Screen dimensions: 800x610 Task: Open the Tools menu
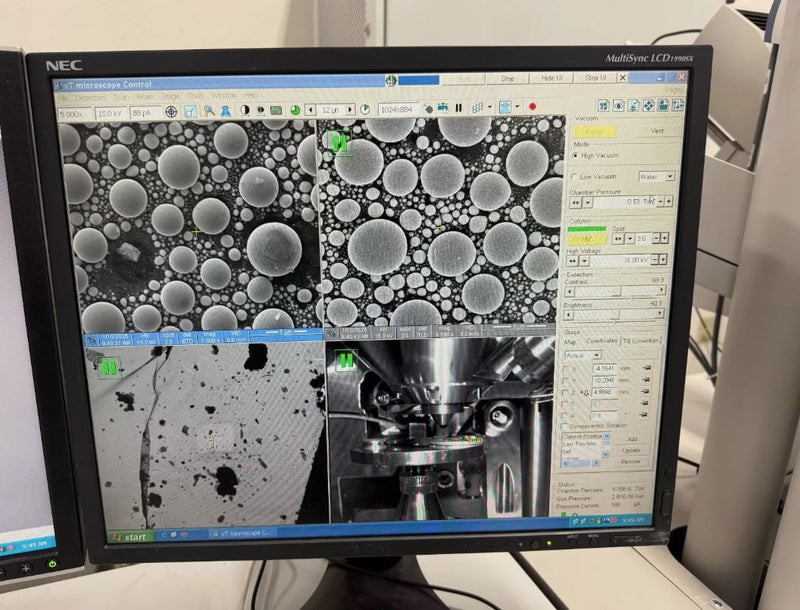195,96
